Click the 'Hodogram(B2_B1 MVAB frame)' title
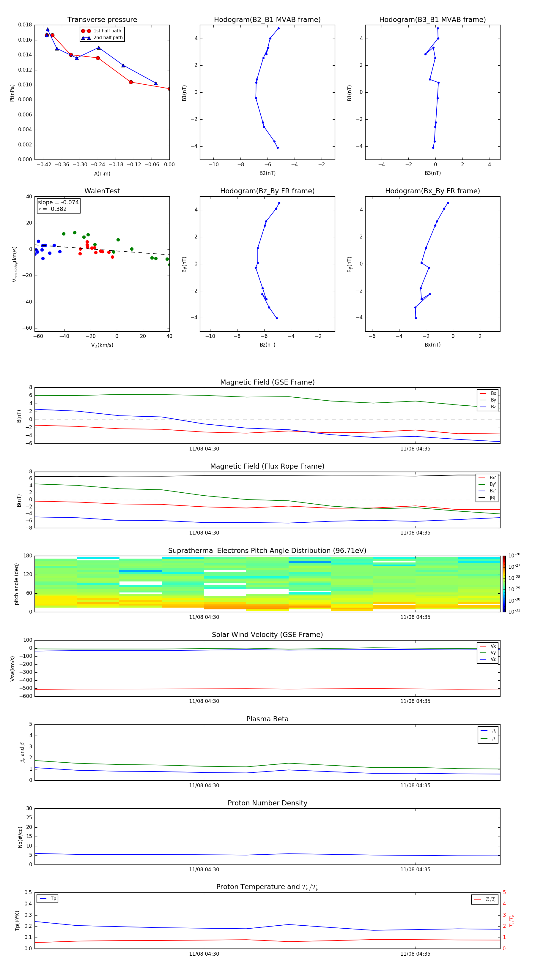The image size is (535, 980). pos(267,20)
